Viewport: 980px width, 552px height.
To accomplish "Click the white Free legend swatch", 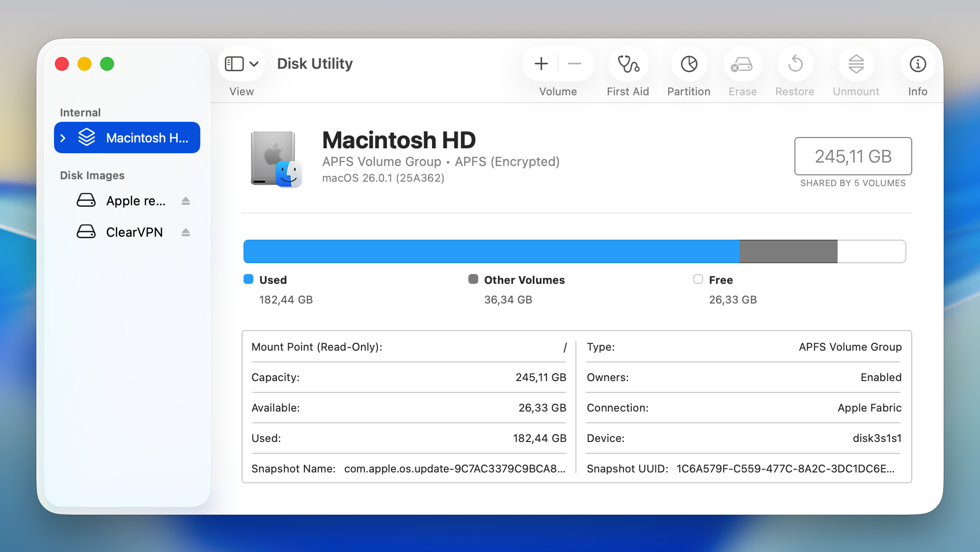I will coord(698,279).
